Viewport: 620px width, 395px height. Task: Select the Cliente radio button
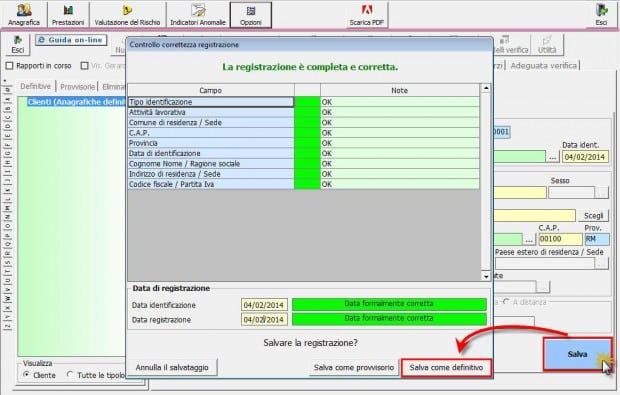coord(26,374)
